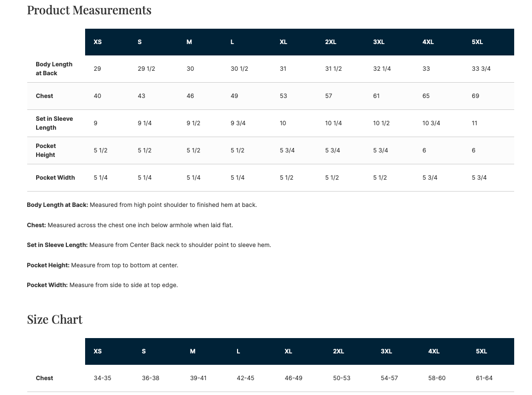Click the pocket height value 6 under 4XL

pos(424,150)
